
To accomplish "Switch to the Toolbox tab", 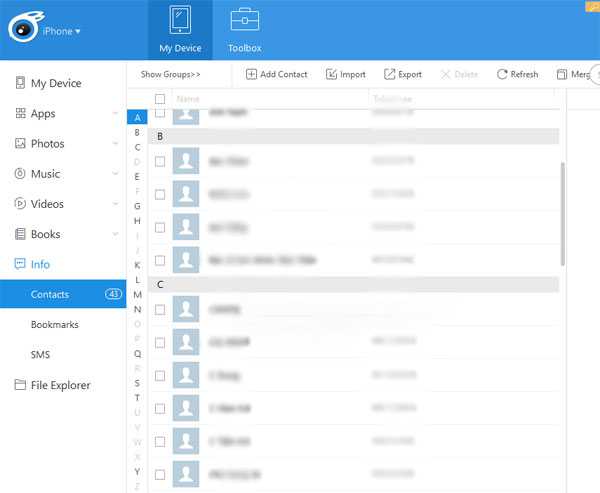I will point(245,30).
